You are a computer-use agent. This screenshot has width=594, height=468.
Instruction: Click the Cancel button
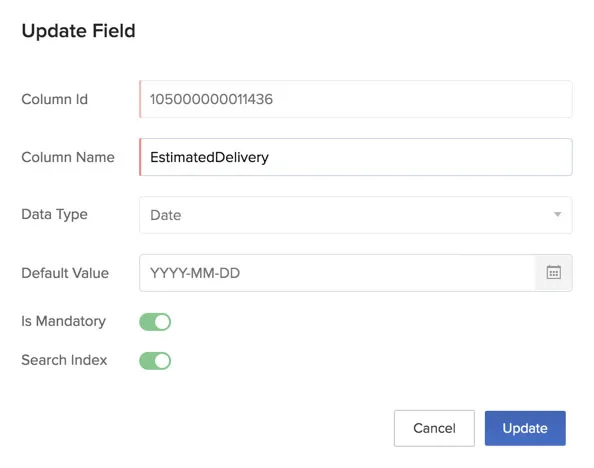click(x=434, y=428)
